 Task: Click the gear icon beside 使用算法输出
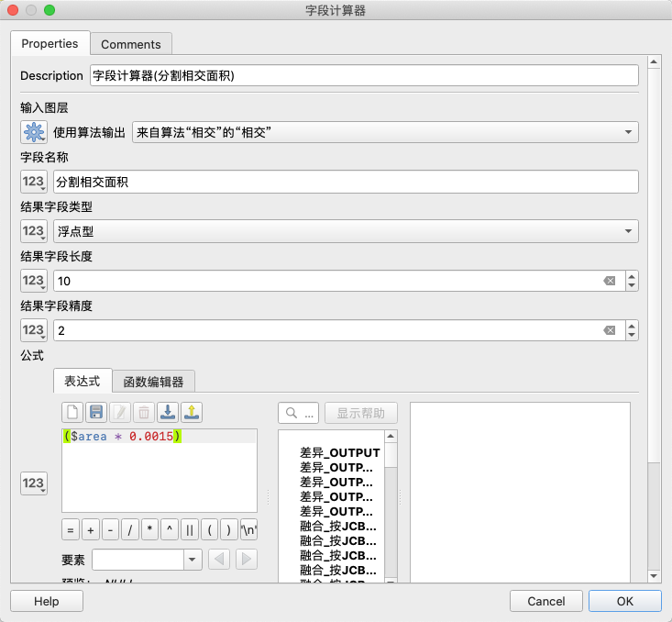click(34, 132)
